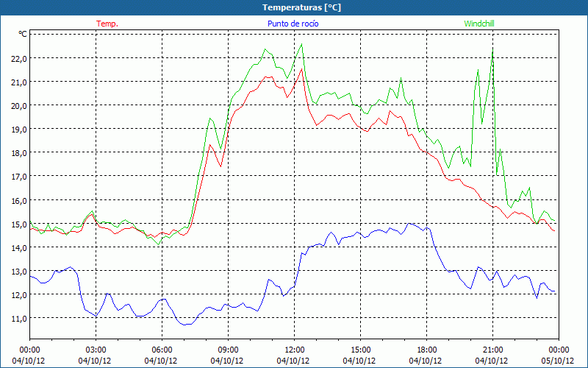The width and height of the screenshot is (588, 368).
Task: Click the 18,0 y-axis value
Action: [20, 153]
